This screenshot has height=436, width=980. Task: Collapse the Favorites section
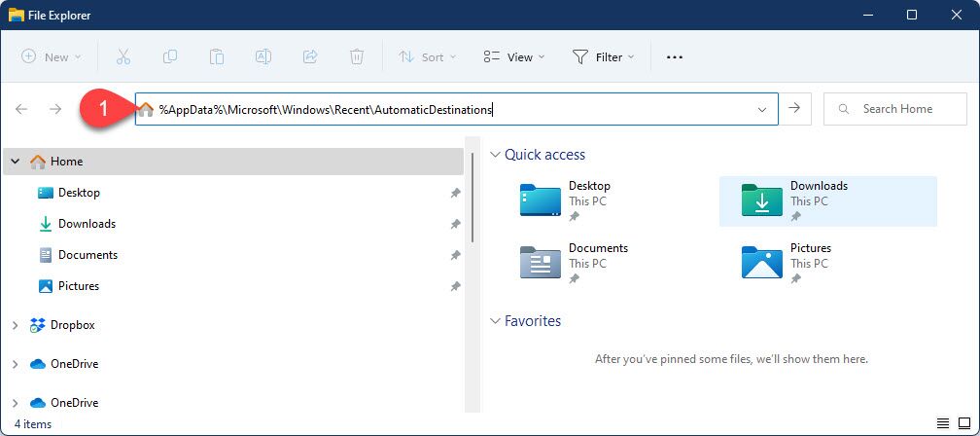coord(495,321)
